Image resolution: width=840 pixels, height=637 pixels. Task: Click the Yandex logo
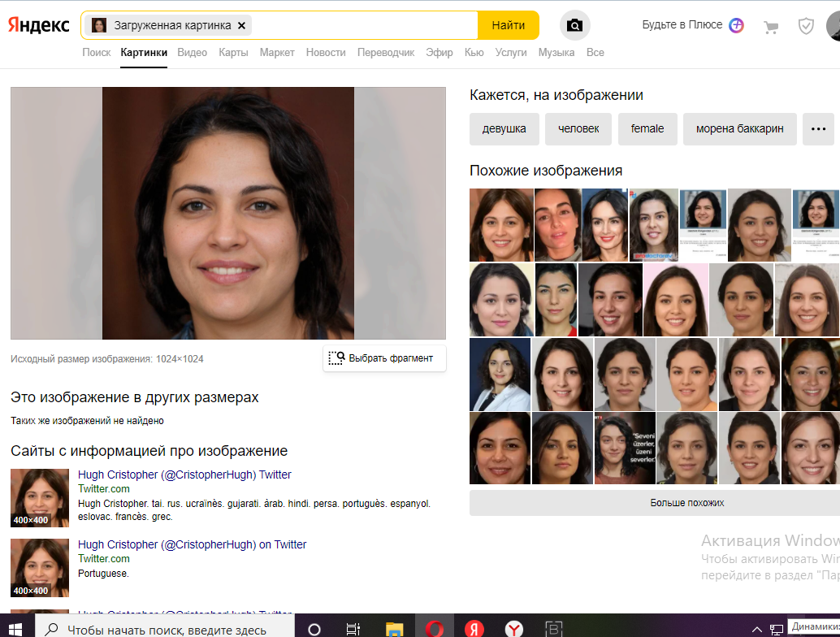coord(38,25)
